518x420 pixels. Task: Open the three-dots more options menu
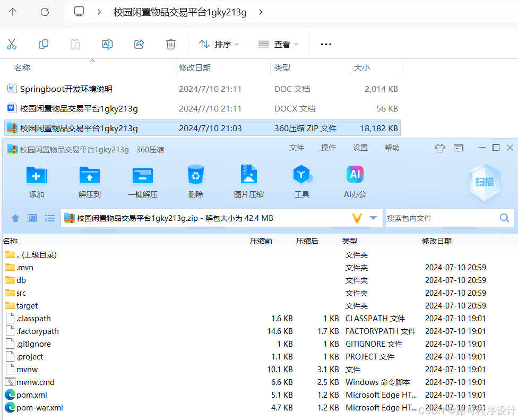326,44
